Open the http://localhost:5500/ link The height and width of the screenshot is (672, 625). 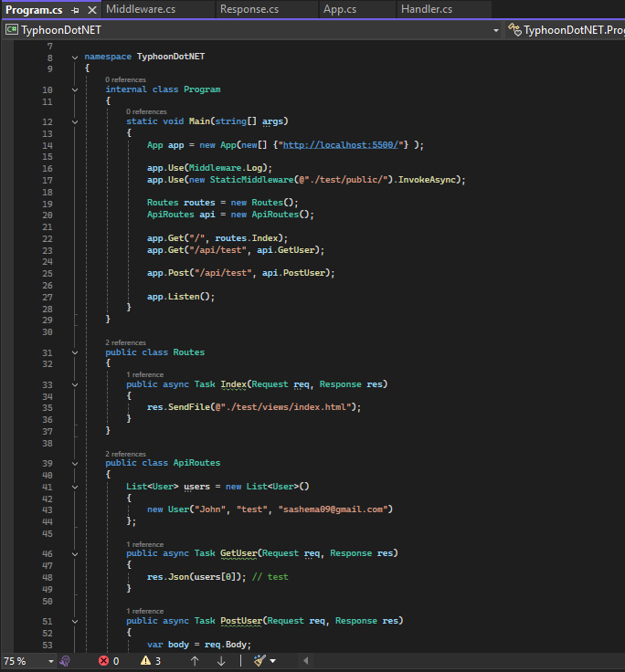[341, 145]
